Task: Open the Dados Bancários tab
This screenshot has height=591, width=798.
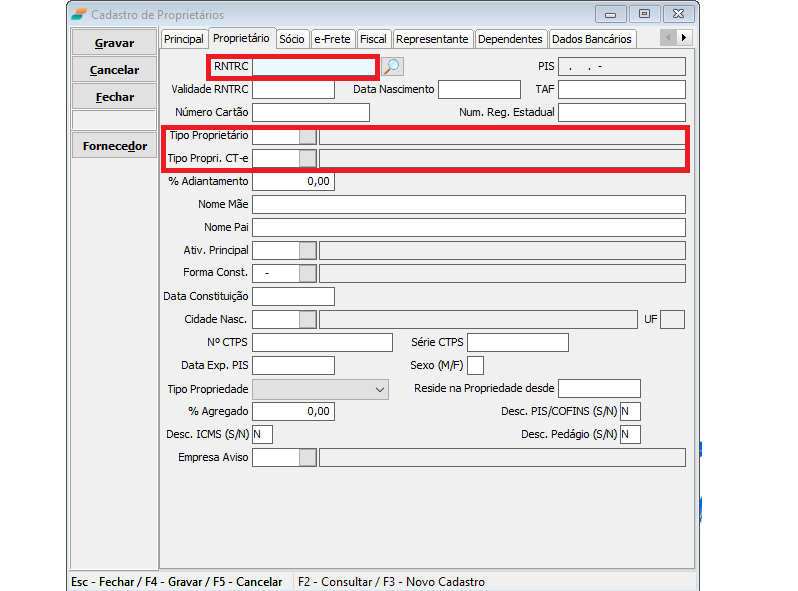Action: pos(592,39)
